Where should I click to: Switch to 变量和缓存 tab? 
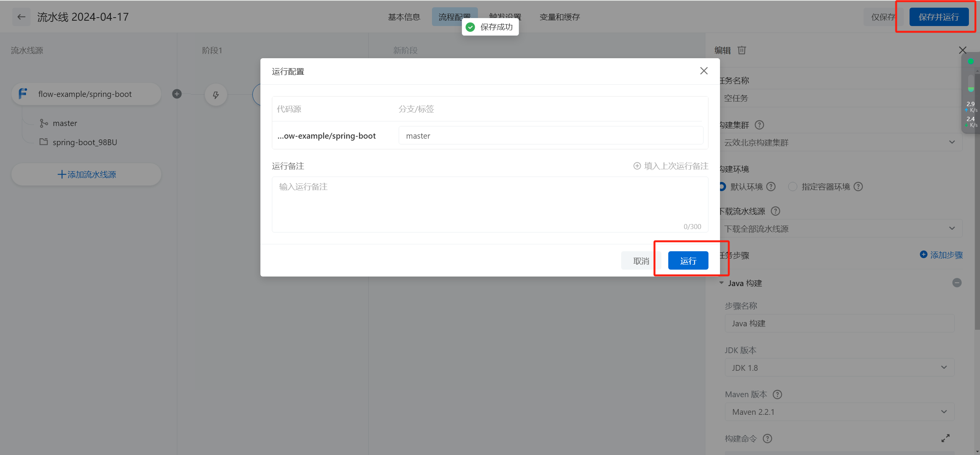click(x=560, y=17)
